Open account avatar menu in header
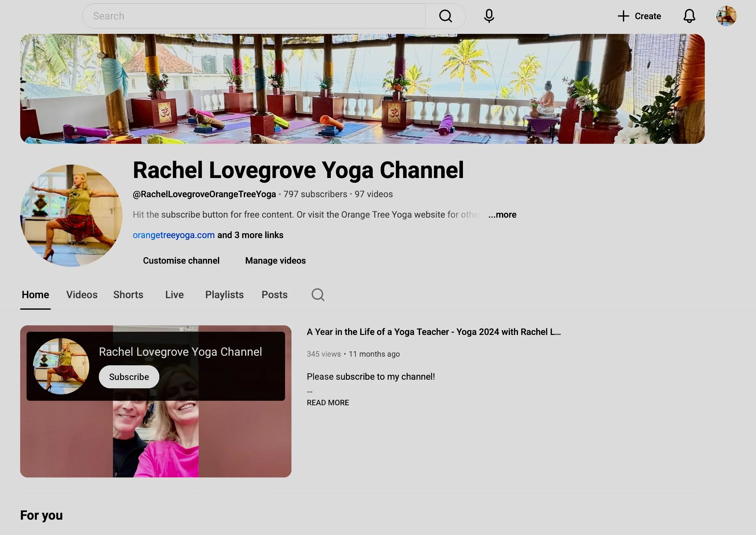Viewport: 756px width, 535px height. click(726, 16)
